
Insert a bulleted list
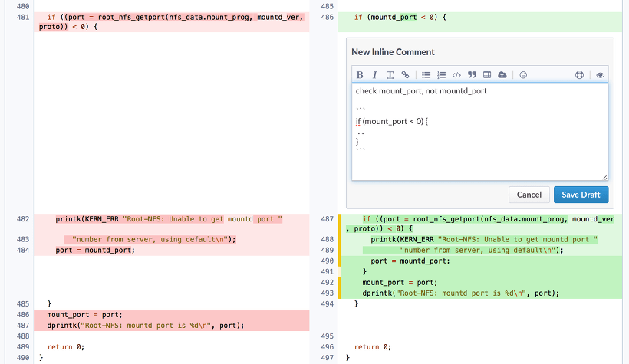click(426, 75)
